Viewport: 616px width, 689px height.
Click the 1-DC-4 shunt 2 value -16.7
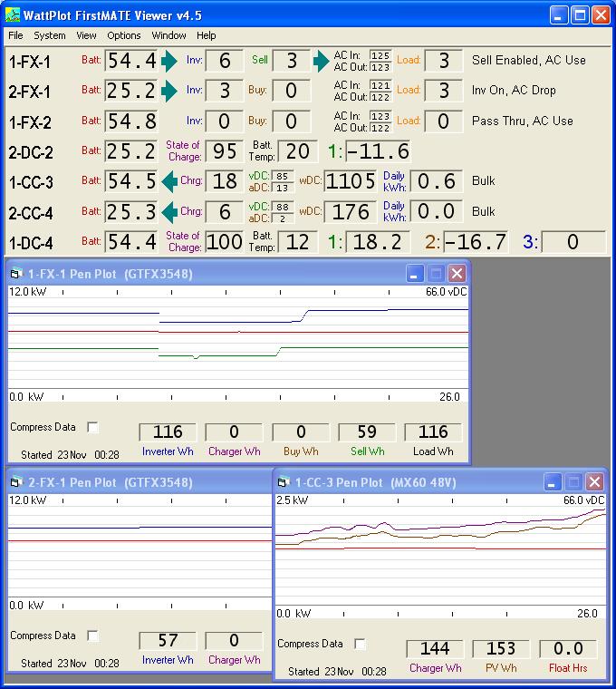[476, 242]
